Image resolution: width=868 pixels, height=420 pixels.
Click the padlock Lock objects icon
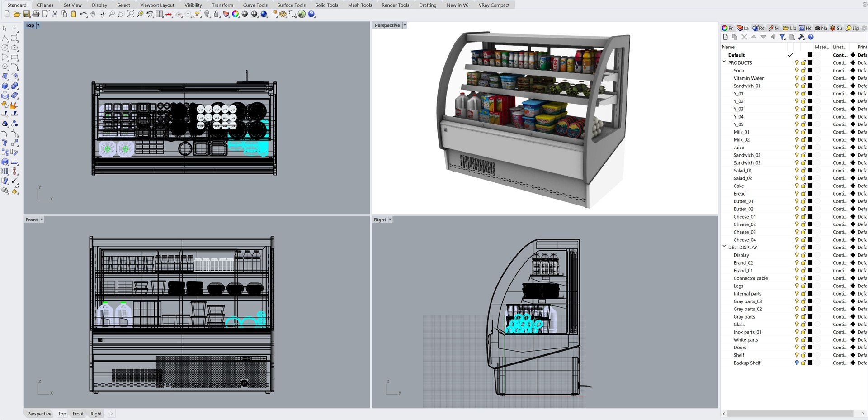click(x=217, y=14)
